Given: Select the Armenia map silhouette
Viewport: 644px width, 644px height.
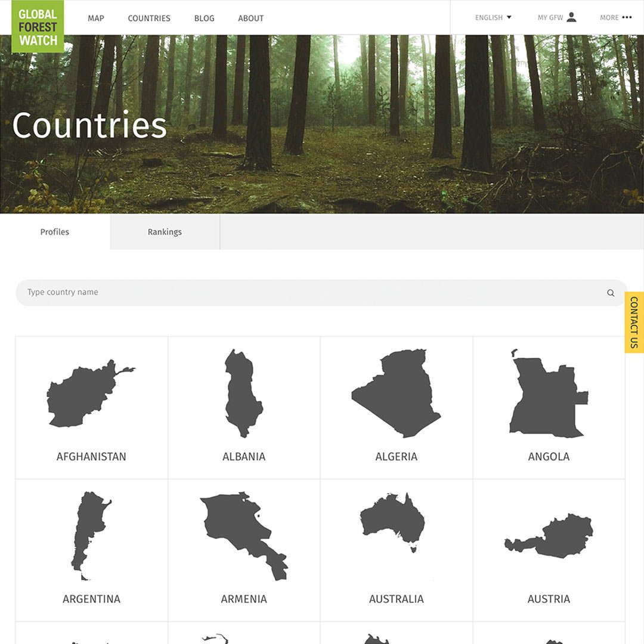Looking at the screenshot, I should click(244, 536).
